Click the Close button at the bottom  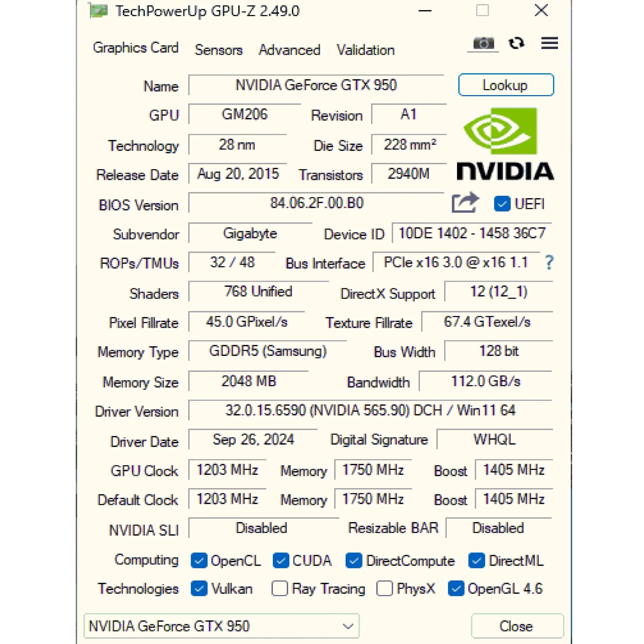[x=517, y=626]
